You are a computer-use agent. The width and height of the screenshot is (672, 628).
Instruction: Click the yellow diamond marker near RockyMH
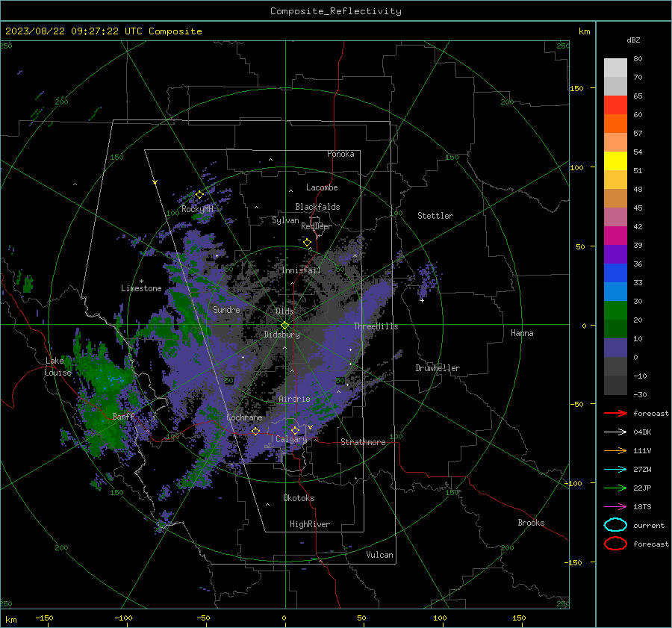[199, 195]
